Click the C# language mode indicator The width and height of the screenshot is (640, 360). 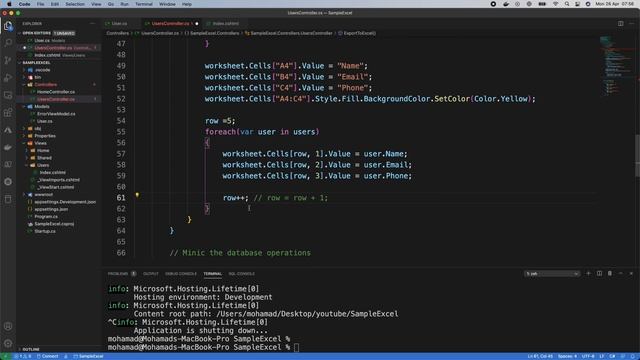(612, 356)
